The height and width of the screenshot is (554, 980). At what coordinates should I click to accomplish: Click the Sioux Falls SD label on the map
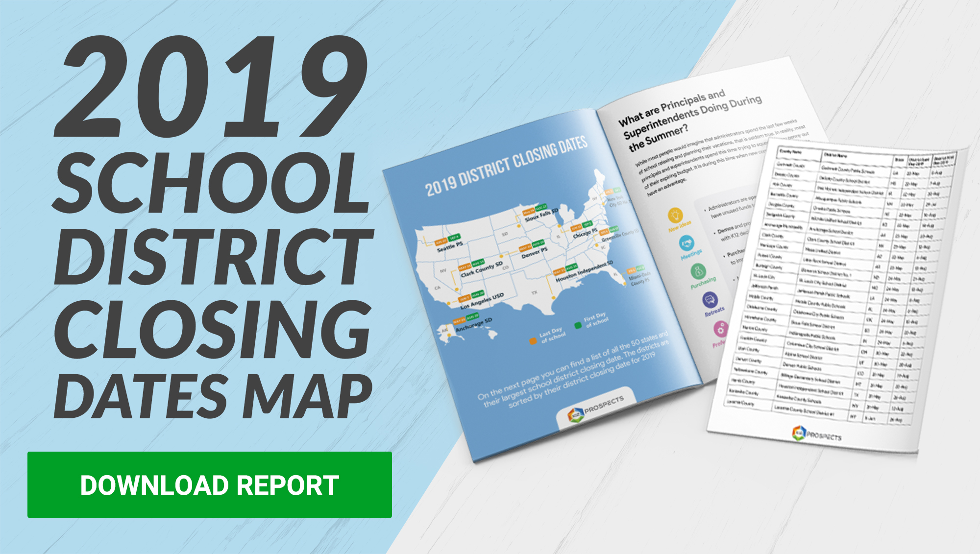(540, 216)
